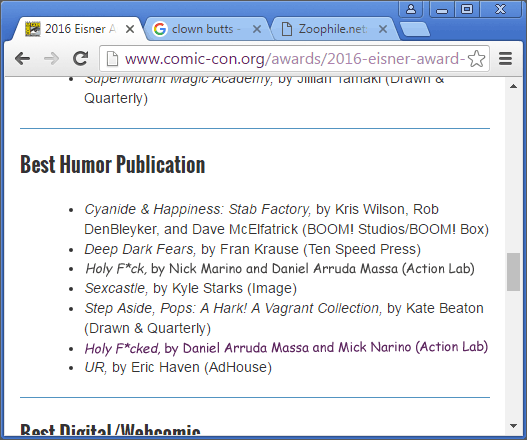Reload the current page
Screen dimensions: 527x440
click(81, 58)
